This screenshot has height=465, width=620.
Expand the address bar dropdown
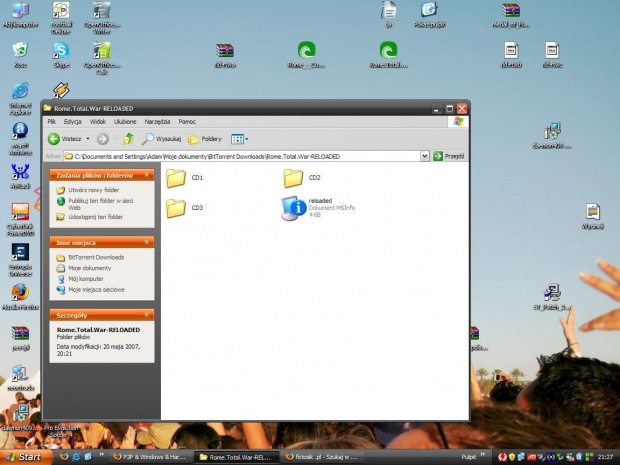tap(424, 156)
